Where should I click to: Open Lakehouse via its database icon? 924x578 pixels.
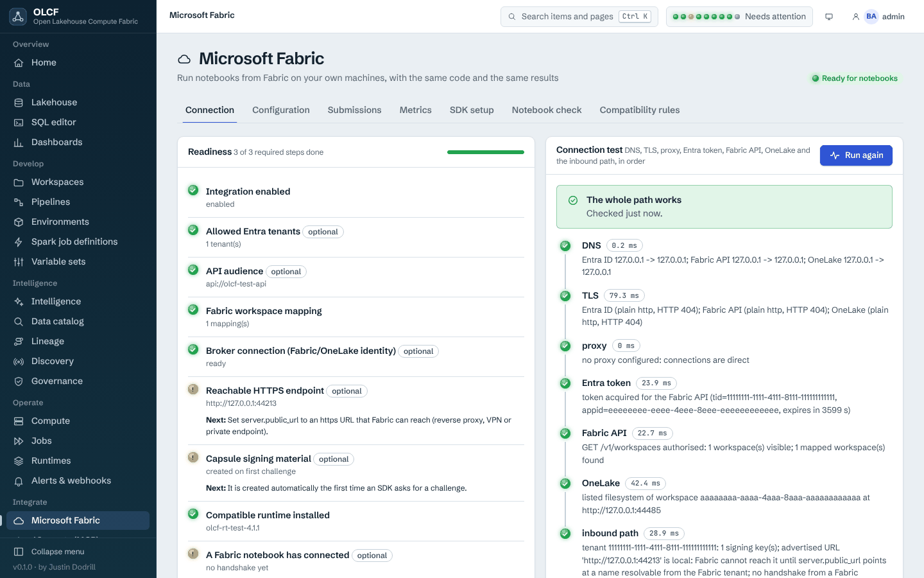click(19, 103)
